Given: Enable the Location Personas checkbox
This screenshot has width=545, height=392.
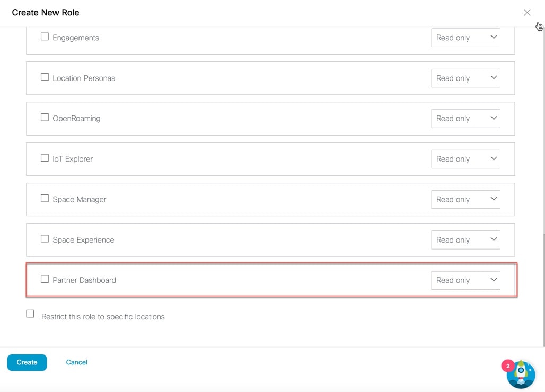Looking at the screenshot, I should click(x=45, y=77).
